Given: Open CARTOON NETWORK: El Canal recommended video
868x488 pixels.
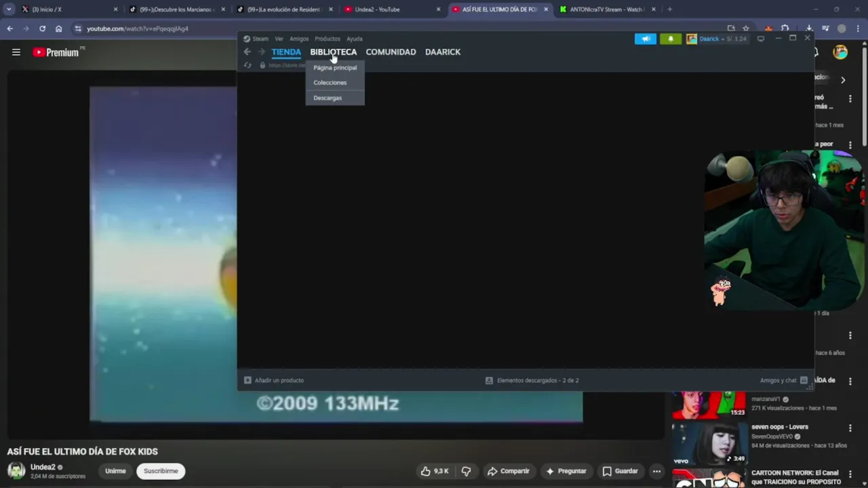Looking at the screenshot, I should pos(795,477).
